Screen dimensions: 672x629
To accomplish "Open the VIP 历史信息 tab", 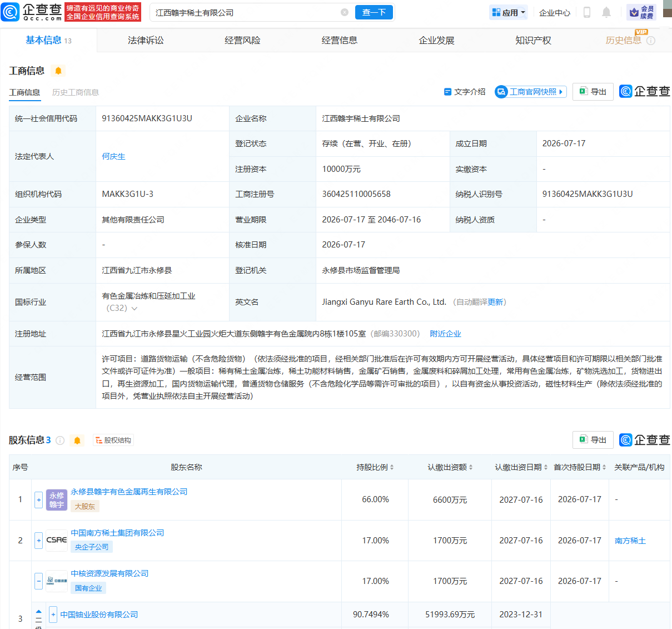I will (x=623, y=40).
